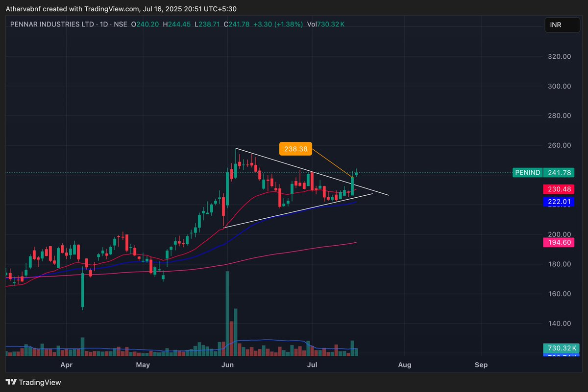Click the low value L238.71
This screenshot has height=392, width=588.
point(207,24)
